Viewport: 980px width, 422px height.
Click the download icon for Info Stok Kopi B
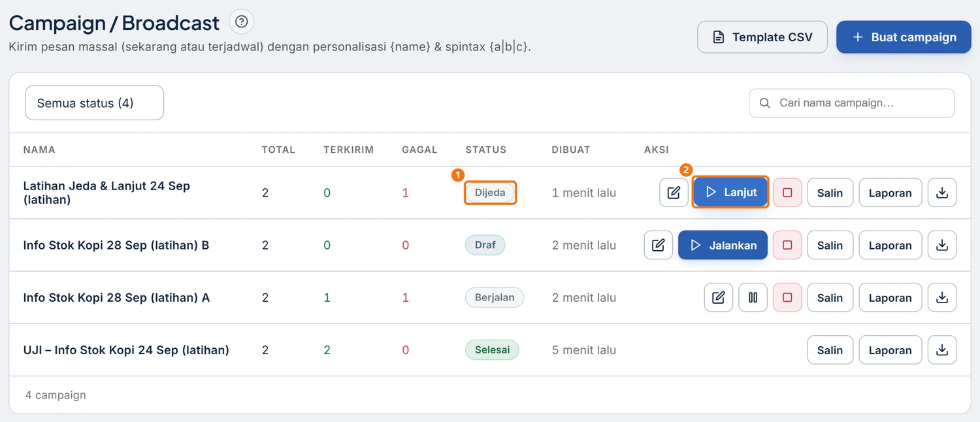pyautogui.click(x=942, y=245)
